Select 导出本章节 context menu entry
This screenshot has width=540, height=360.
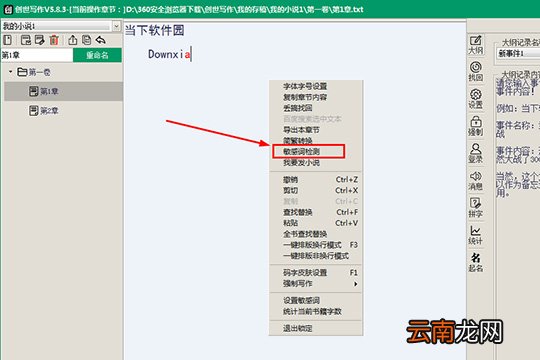[x=315, y=130]
